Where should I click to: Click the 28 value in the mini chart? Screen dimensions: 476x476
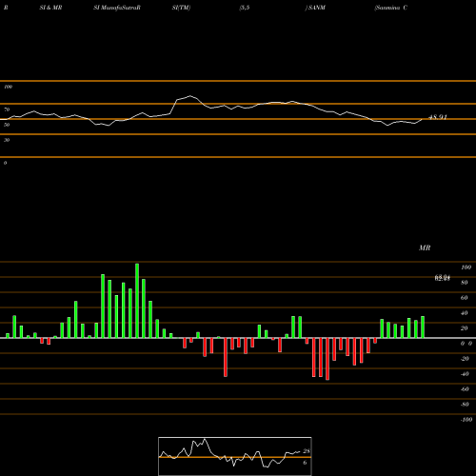pos(307,451)
